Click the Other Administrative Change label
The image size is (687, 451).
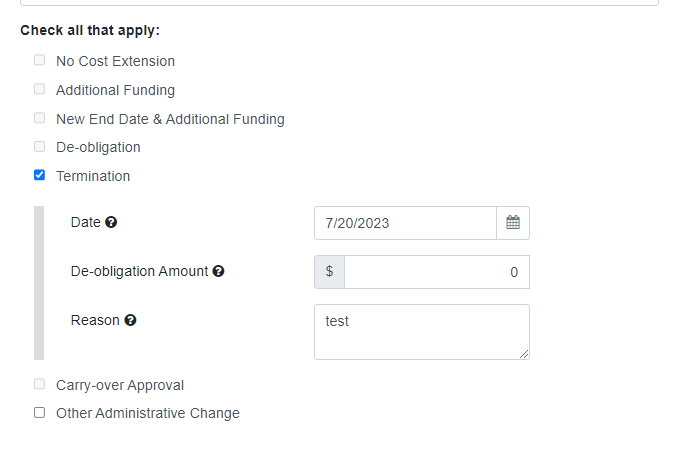pyautogui.click(x=148, y=413)
